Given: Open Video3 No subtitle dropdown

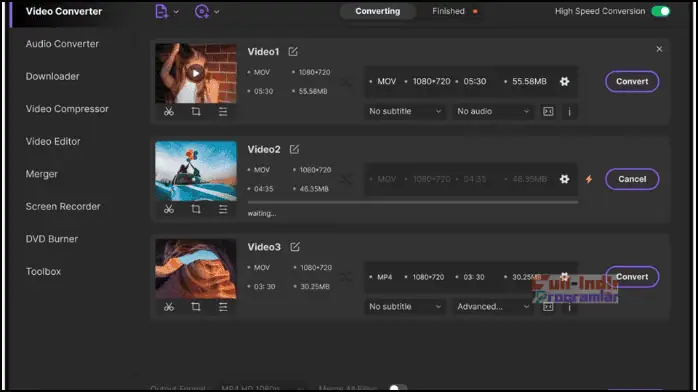Looking at the screenshot, I should 405,307.
